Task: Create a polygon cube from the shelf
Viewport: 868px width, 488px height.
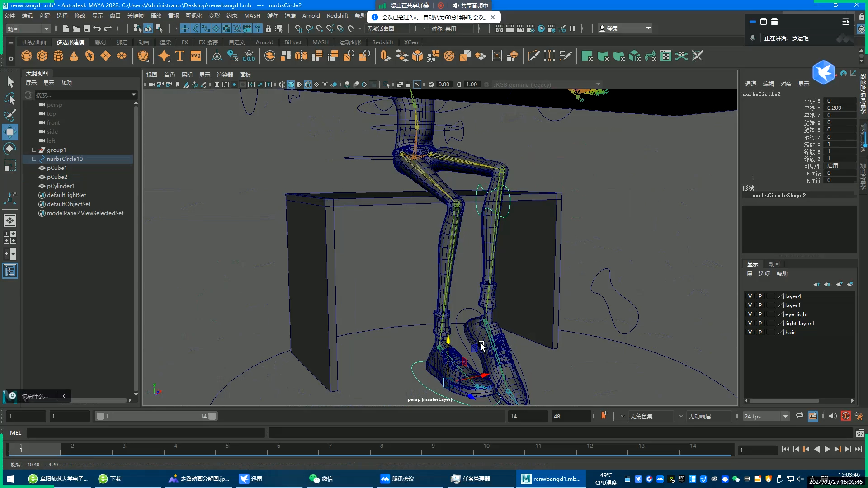Action: [x=42, y=56]
